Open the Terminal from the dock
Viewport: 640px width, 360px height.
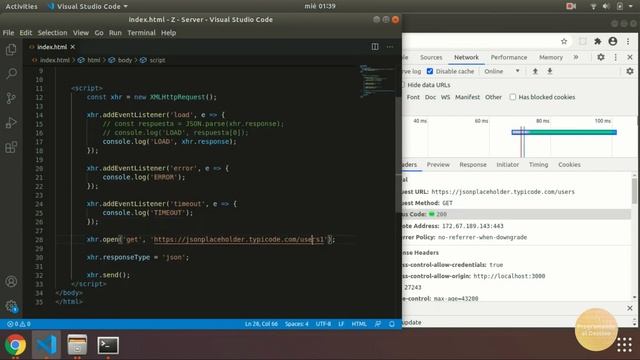point(108,345)
